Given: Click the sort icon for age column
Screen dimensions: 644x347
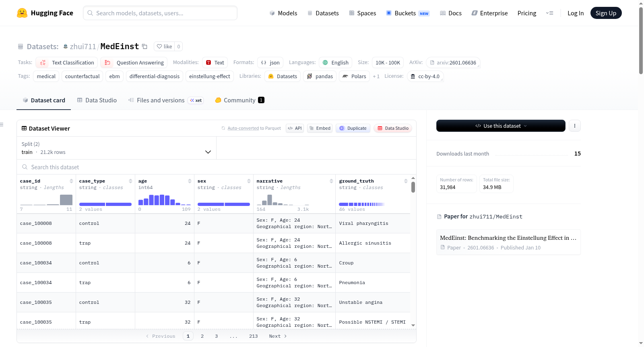Looking at the screenshot, I should coord(190,181).
